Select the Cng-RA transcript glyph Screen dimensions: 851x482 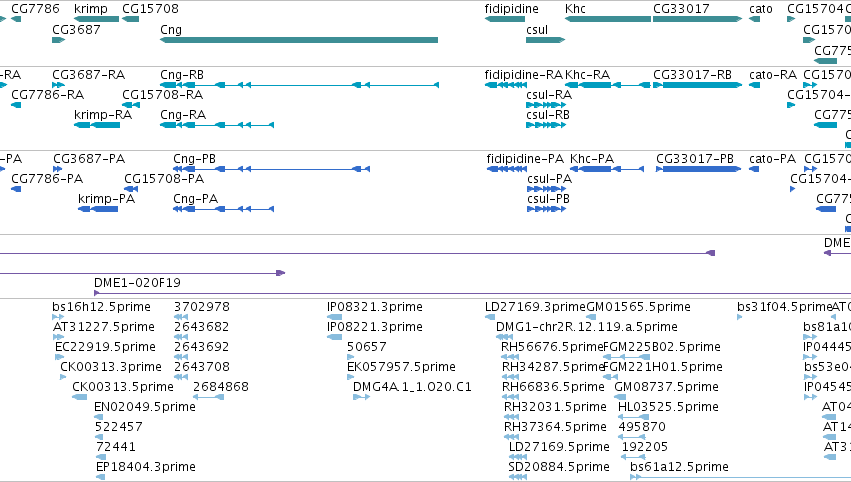tap(217, 125)
